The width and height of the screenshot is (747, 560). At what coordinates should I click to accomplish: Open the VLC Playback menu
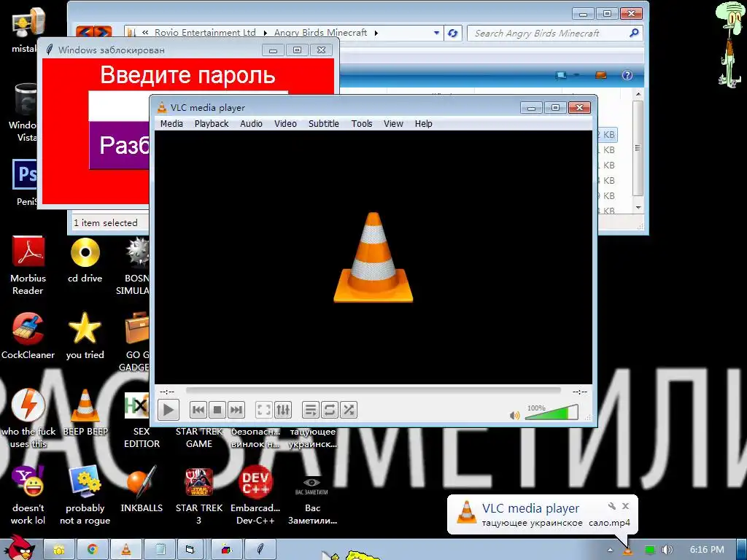tap(212, 124)
